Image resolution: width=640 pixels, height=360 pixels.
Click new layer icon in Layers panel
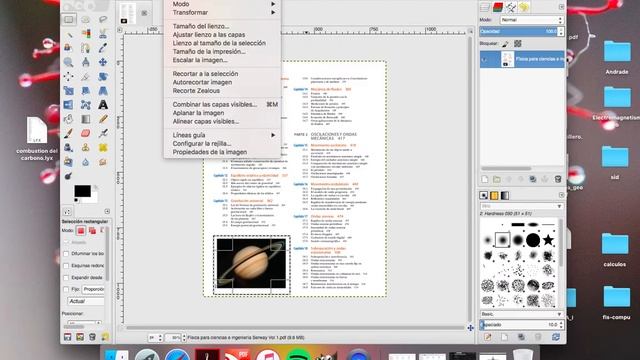coord(484,179)
